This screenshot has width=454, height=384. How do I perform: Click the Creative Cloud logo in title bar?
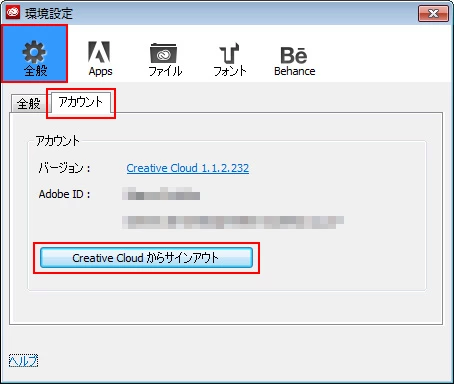pos(13,13)
